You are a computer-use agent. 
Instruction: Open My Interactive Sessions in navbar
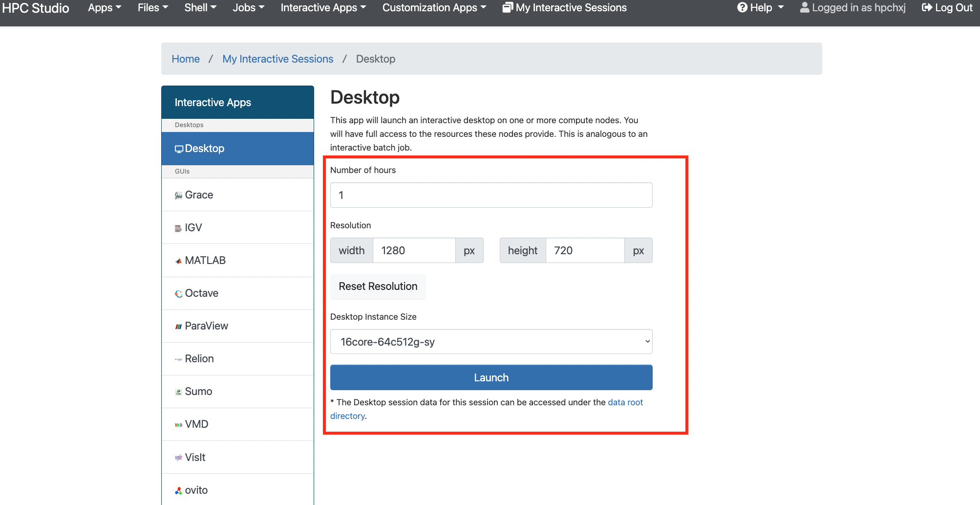point(565,8)
